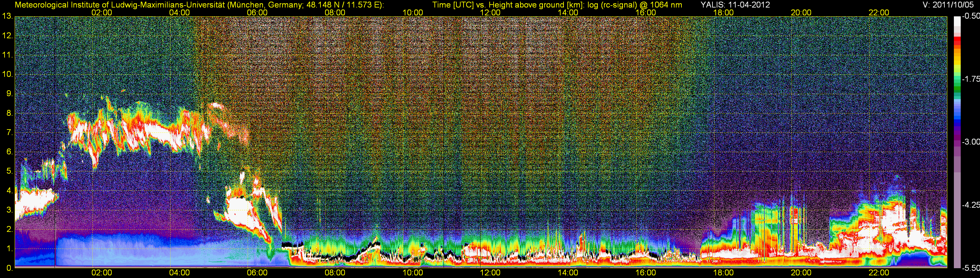Screen dimensions: 980x278
Task: Click the 18:00 label on the upper time axis
Action: [x=723, y=12]
